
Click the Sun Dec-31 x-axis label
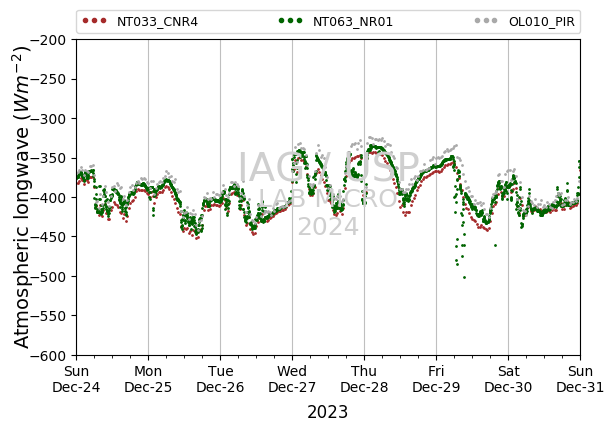pos(580,379)
